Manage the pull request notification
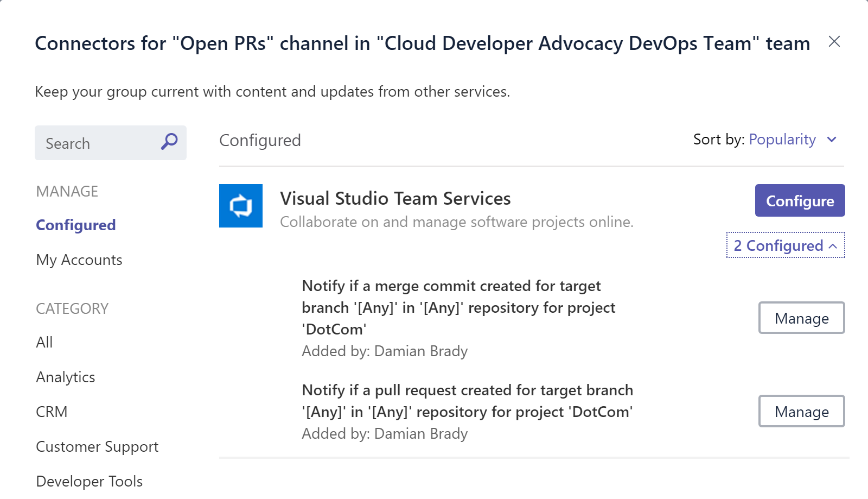Image resolution: width=868 pixels, height=499 pixels. pyautogui.click(x=801, y=411)
